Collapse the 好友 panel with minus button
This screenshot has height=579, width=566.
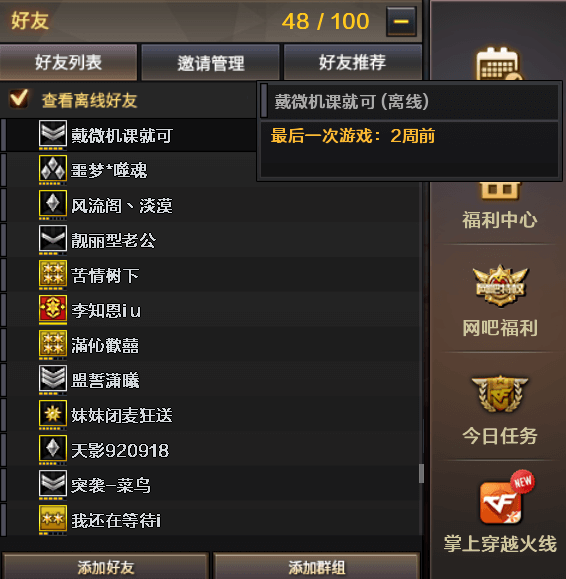point(401,21)
